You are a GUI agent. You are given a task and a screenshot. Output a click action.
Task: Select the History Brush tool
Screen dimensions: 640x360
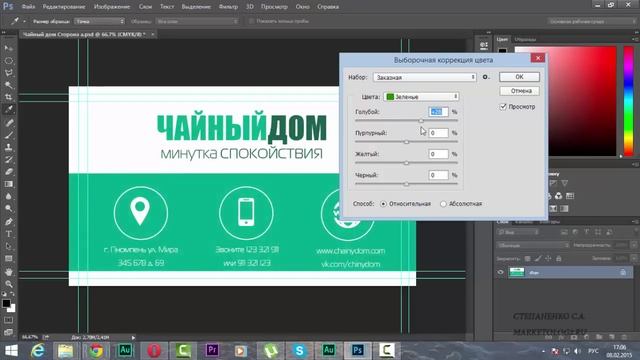[9, 160]
